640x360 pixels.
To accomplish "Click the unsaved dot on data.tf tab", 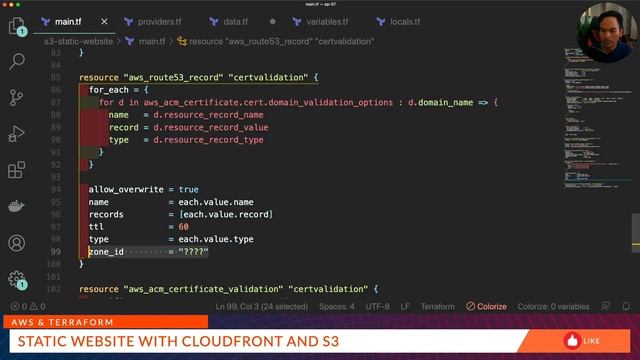I will click(272, 22).
